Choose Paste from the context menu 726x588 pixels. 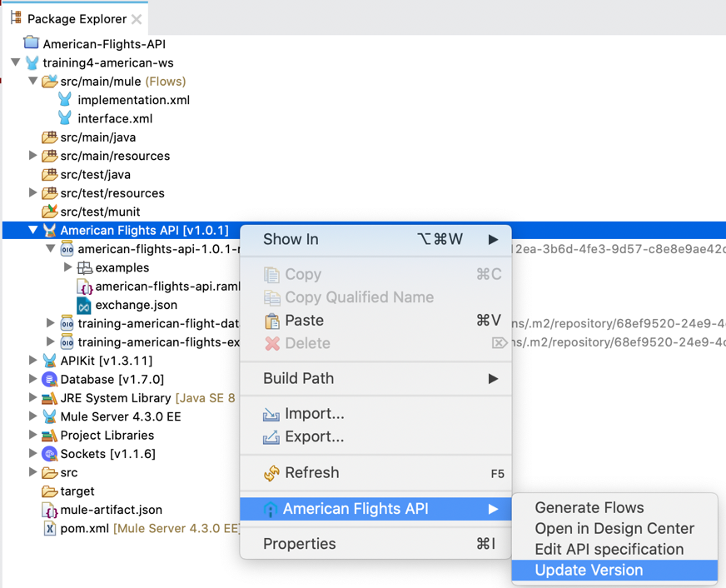[x=376, y=320]
